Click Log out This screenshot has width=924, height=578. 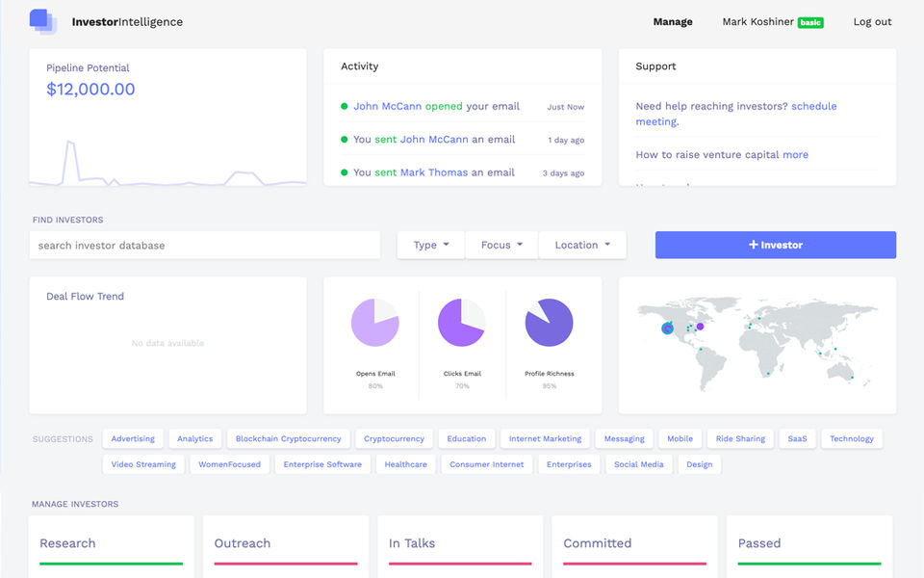pos(872,22)
